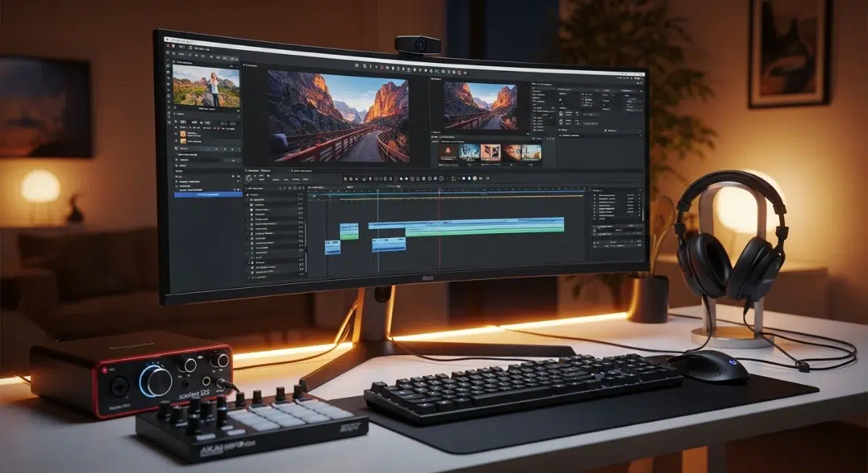Click the red playhead line in the timeline

tap(439, 229)
